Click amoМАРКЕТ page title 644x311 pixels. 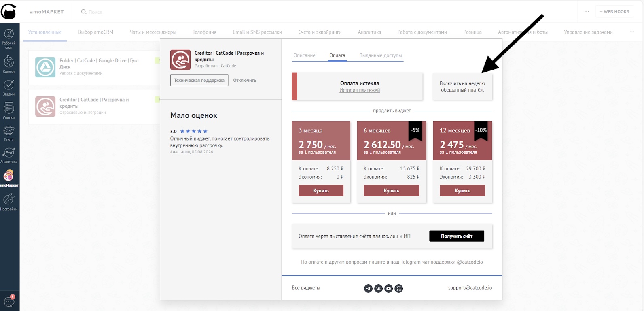coord(47,12)
